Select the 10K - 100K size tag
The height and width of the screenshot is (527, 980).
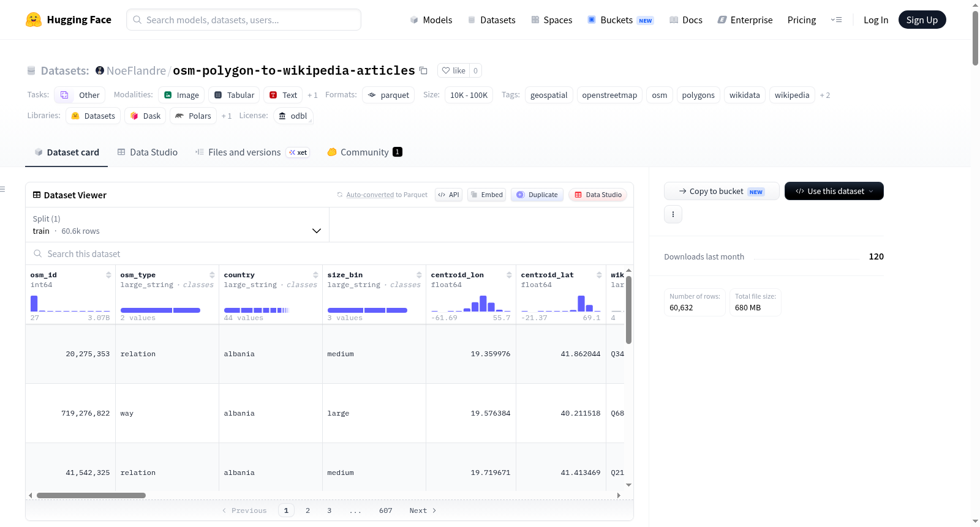point(469,95)
